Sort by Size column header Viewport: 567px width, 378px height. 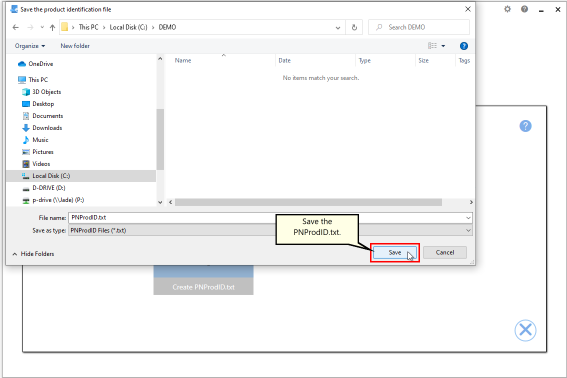(423, 60)
